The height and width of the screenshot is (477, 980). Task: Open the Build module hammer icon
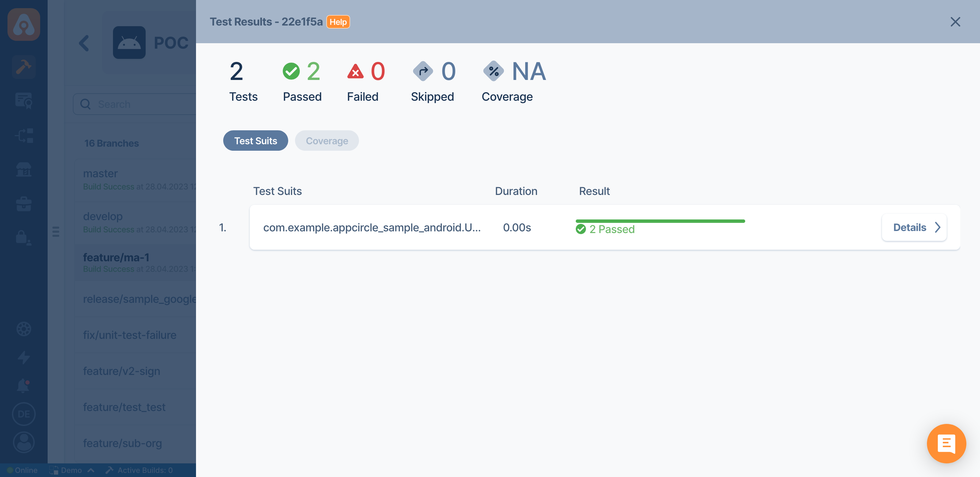tap(23, 67)
